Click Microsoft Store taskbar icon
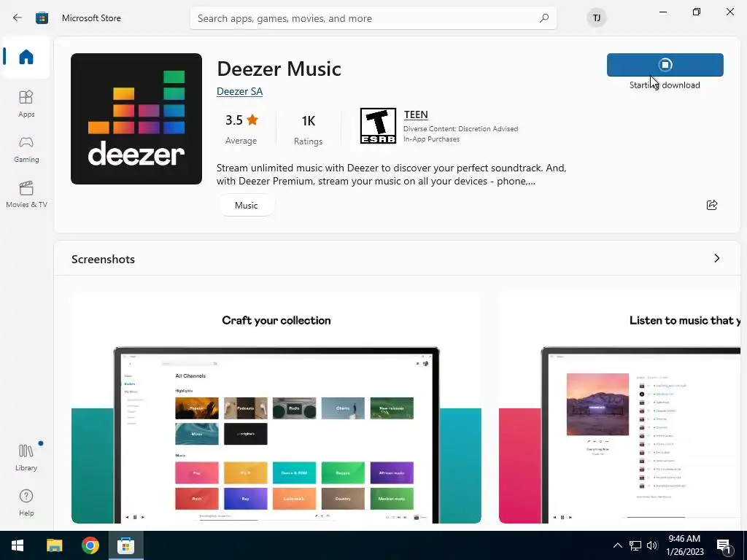Image resolution: width=747 pixels, height=560 pixels. 125,545
